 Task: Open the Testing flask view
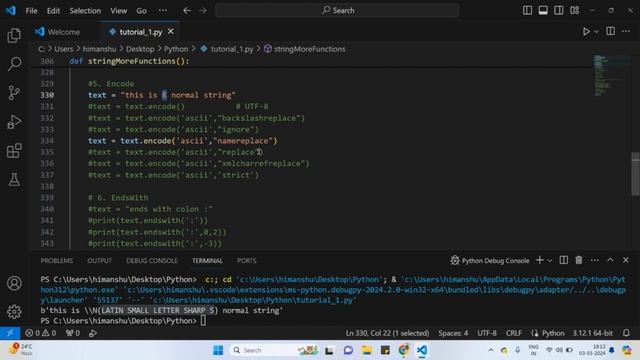14,179
